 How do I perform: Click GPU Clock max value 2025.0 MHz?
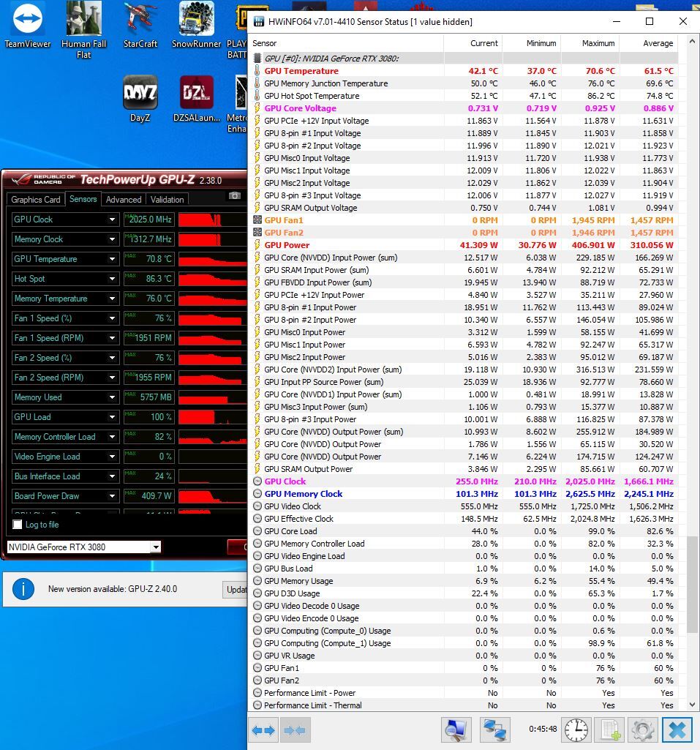(150, 220)
